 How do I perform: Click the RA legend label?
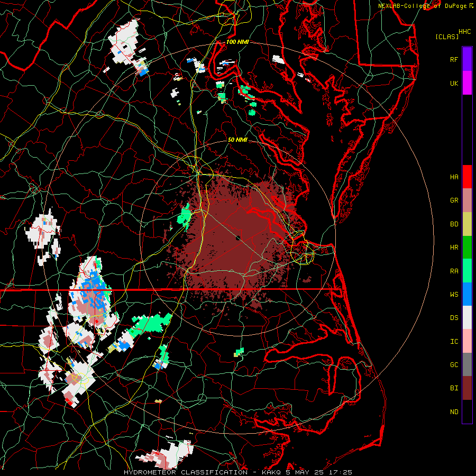pyautogui.click(x=454, y=271)
